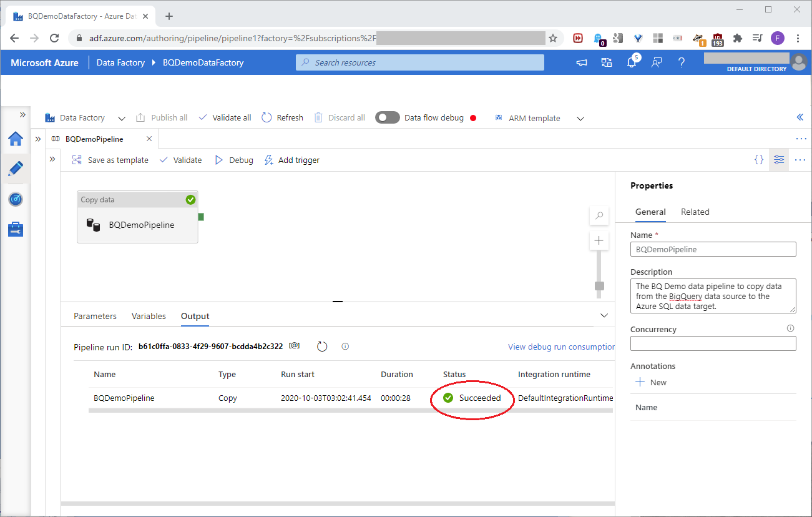Click the Duration column header
The height and width of the screenshot is (517, 812).
tap(397, 374)
